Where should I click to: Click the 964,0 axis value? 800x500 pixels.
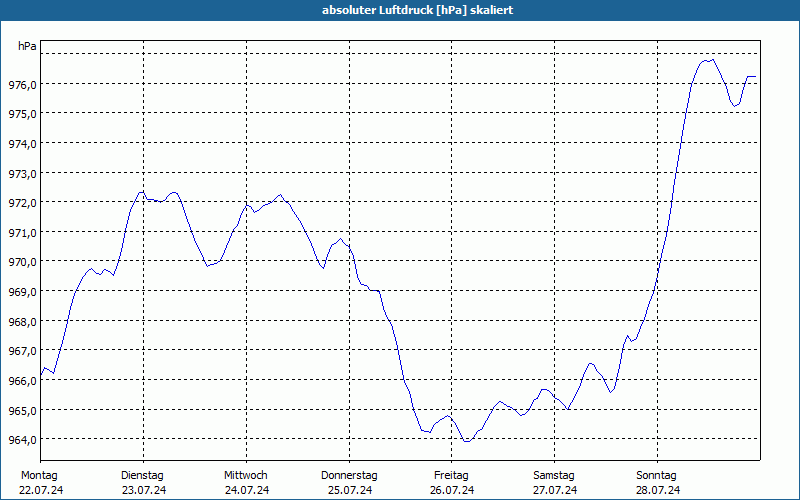(22, 440)
